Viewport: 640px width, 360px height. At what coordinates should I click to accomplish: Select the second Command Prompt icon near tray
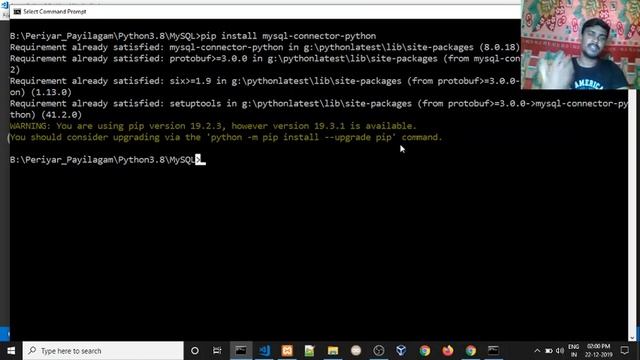pyautogui.click(x=493, y=351)
